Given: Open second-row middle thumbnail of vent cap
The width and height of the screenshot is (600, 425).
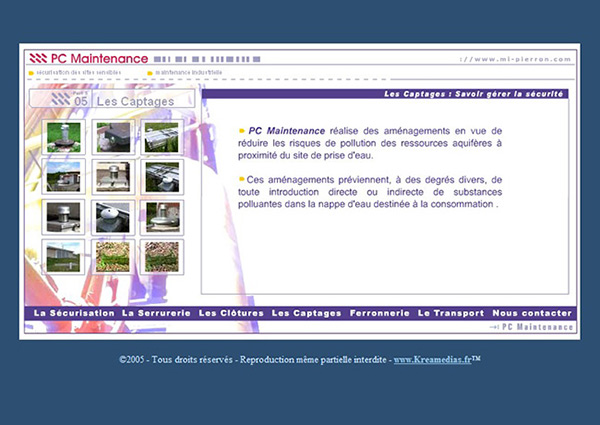Looking at the screenshot, I should pyautogui.click(x=113, y=177).
